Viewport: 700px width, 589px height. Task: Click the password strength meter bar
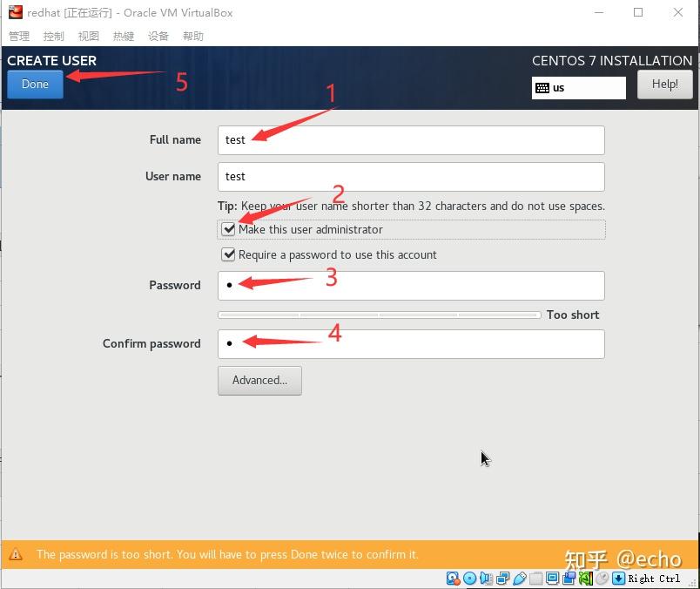(x=380, y=315)
